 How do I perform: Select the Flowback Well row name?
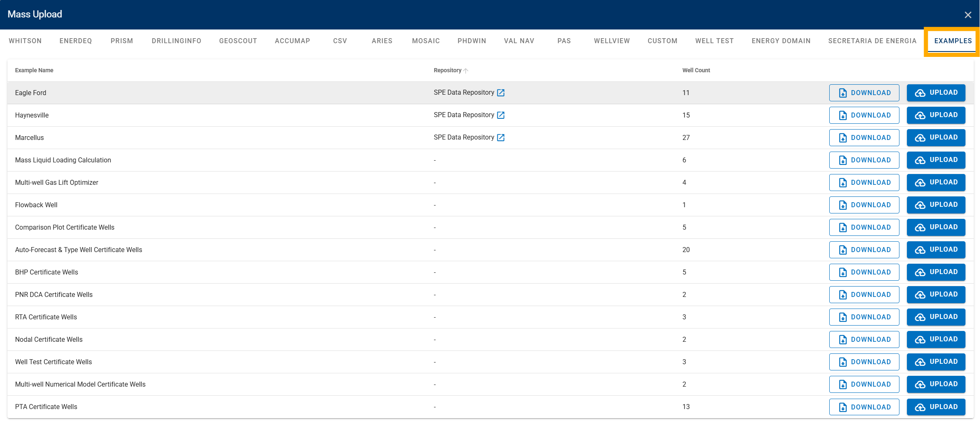pos(36,205)
